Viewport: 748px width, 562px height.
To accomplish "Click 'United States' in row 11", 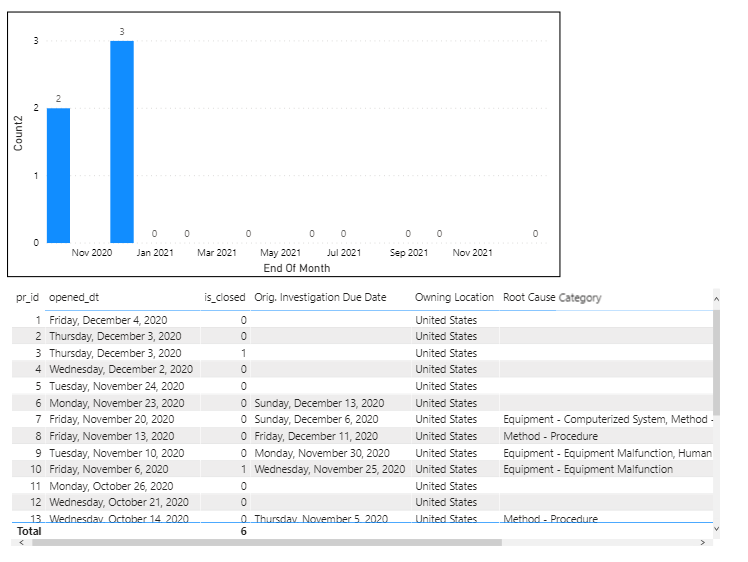I will pyautogui.click(x=446, y=486).
